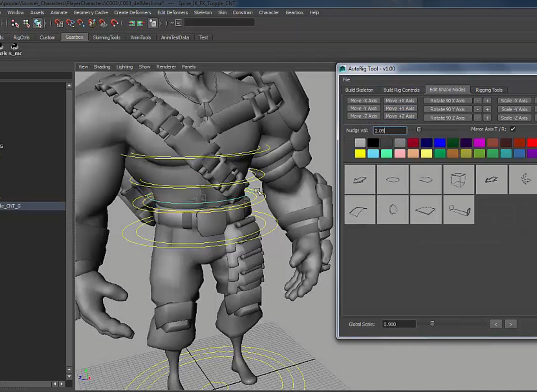This screenshot has width=537, height=392.
Task: Select the cube control shape thumbnail
Action: (458, 180)
